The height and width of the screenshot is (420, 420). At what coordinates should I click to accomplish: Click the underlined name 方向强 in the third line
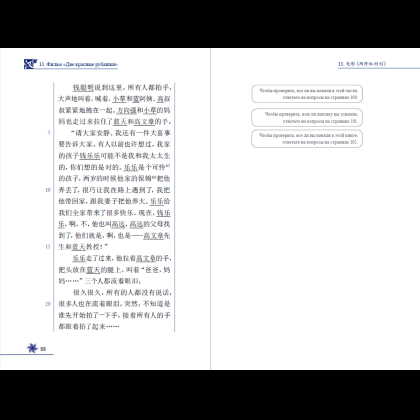[x=127, y=110]
